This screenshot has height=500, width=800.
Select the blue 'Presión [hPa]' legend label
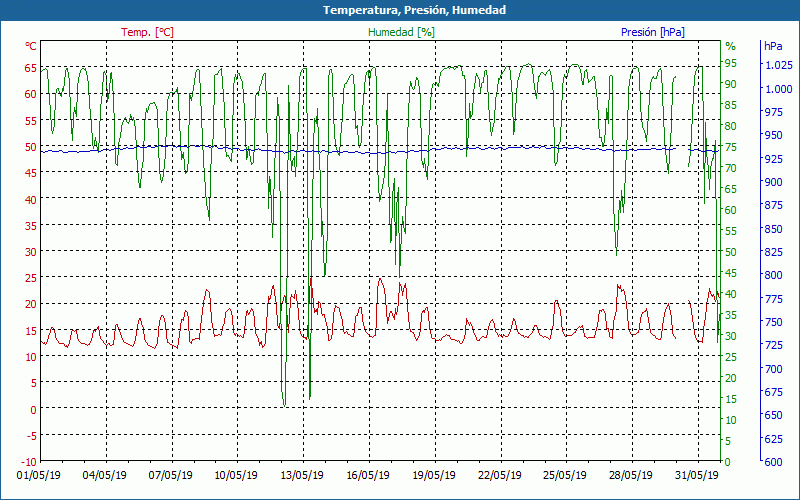[x=653, y=32]
